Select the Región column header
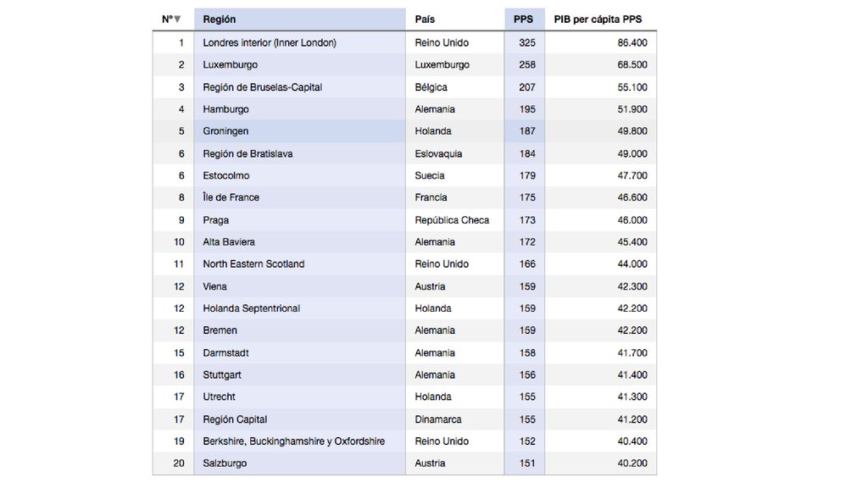Screen dimensions: 868x488 tap(299, 19)
